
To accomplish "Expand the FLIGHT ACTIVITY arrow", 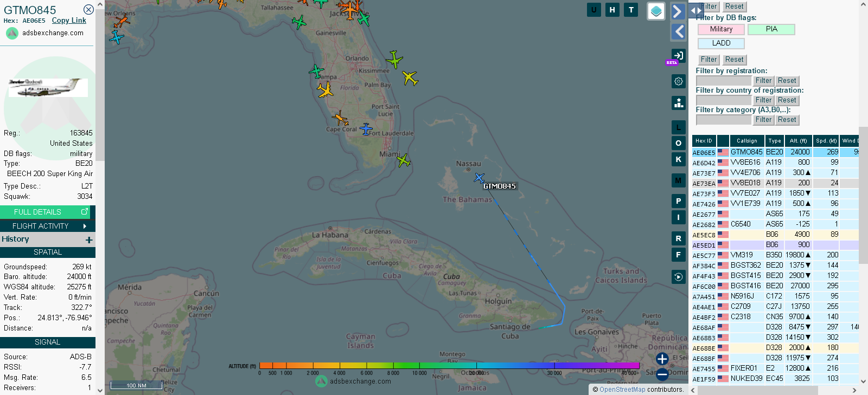I will coord(85,226).
